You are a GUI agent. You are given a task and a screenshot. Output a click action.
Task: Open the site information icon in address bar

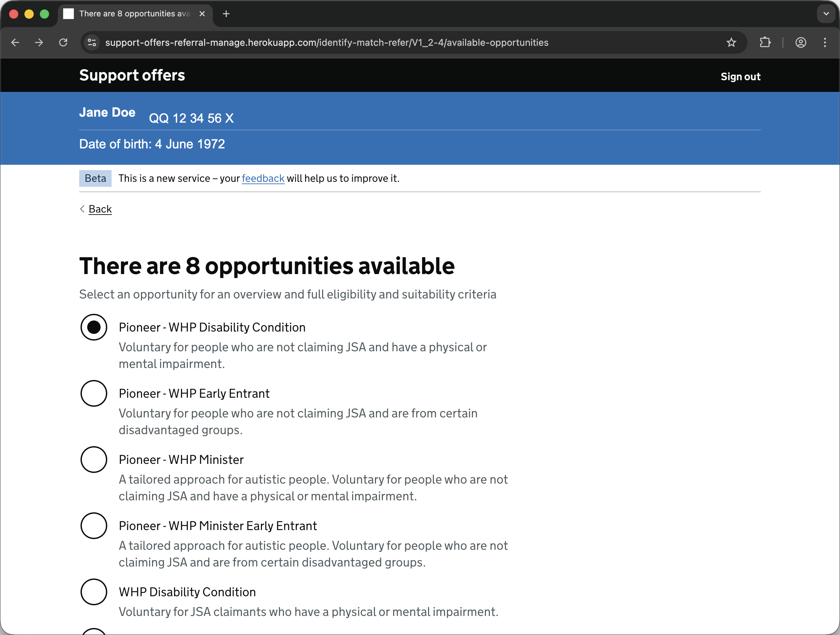tap(91, 42)
